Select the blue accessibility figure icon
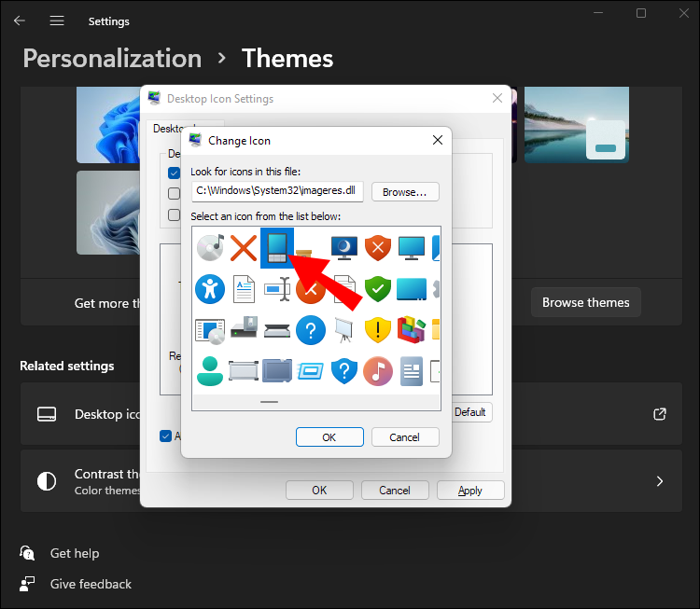Viewport: 700px width, 609px height. pyautogui.click(x=210, y=289)
